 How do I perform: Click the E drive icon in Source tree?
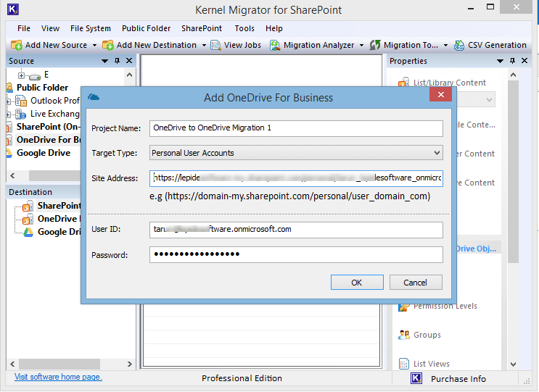[35, 76]
